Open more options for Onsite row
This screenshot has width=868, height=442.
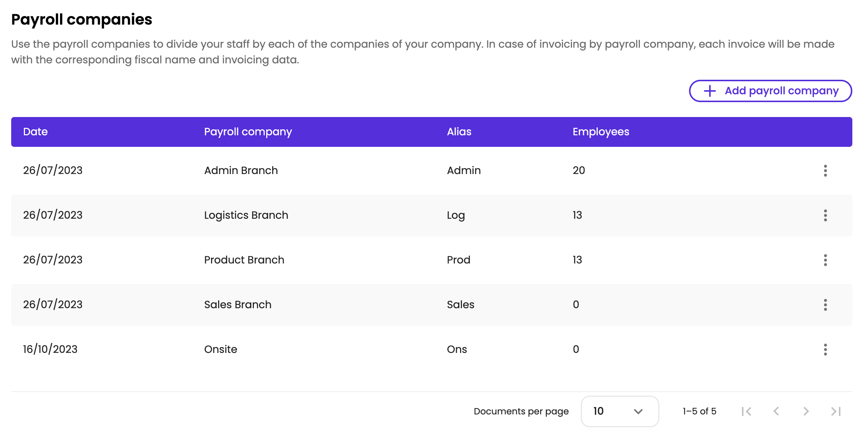tap(825, 350)
